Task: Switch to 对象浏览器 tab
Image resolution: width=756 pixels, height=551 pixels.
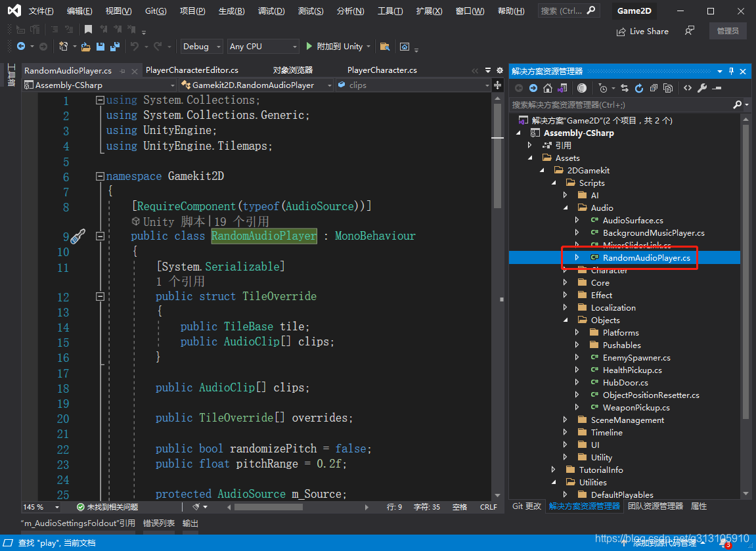Action: tap(293, 70)
